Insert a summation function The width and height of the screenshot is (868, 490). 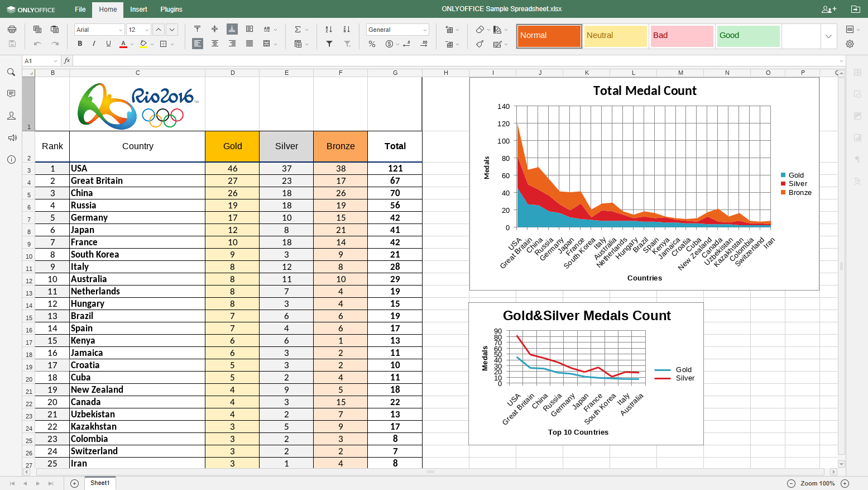point(298,29)
